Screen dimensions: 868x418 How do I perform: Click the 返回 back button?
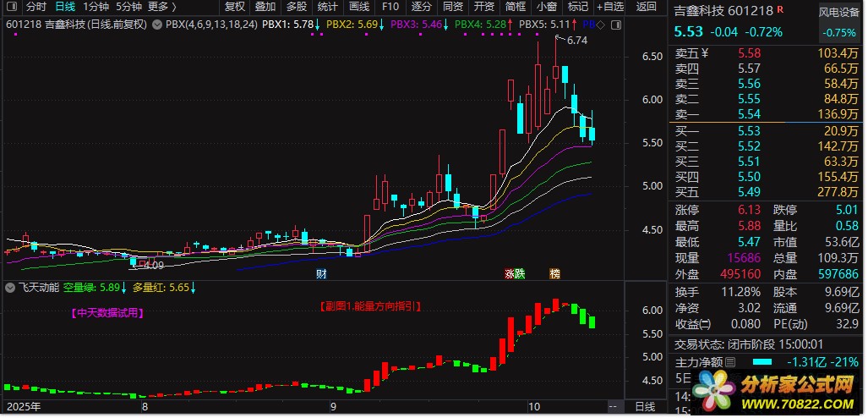tap(646, 7)
